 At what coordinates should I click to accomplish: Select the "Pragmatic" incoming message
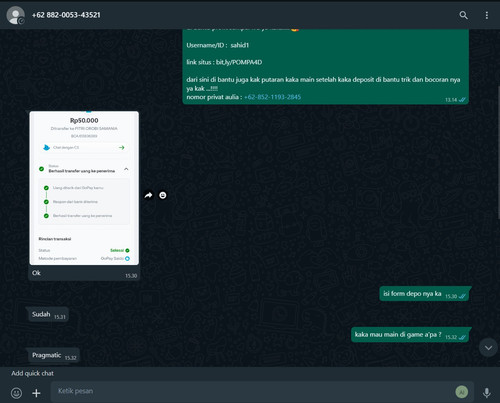click(x=54, y=355)
